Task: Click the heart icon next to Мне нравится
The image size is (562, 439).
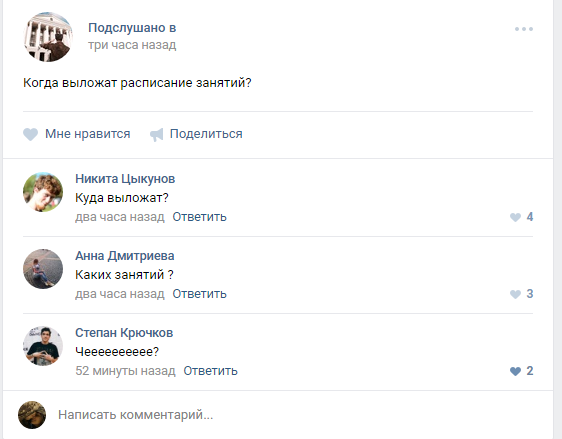Action: [30, 134]
